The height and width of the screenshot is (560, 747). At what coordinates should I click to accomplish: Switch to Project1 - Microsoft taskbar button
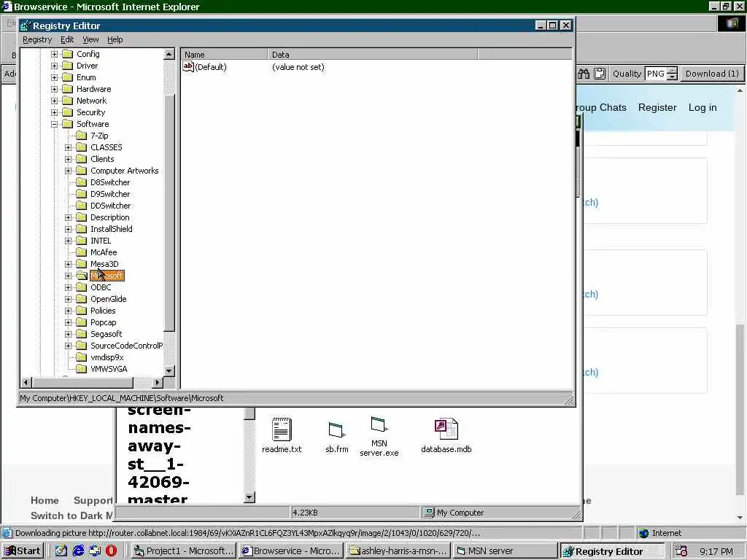tap(183, 551)
